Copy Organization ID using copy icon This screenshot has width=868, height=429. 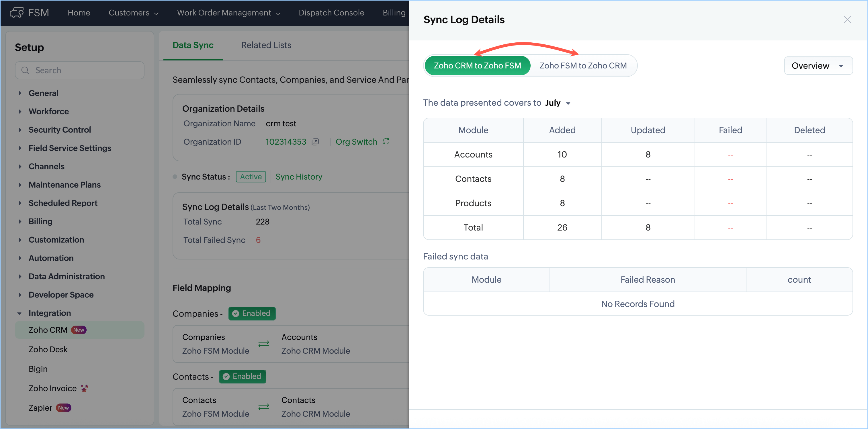click(x=315, y=142)
